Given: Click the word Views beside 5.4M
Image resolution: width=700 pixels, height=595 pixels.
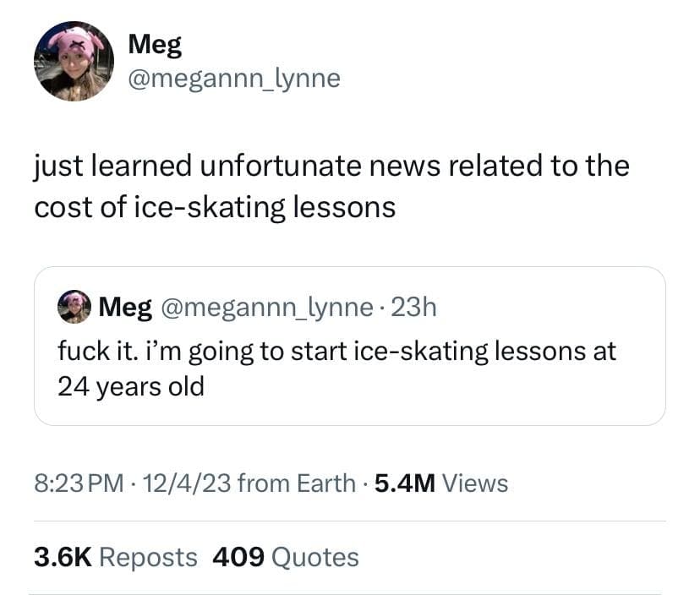Looking at the screenshot, I should click(x=475, y=483).
